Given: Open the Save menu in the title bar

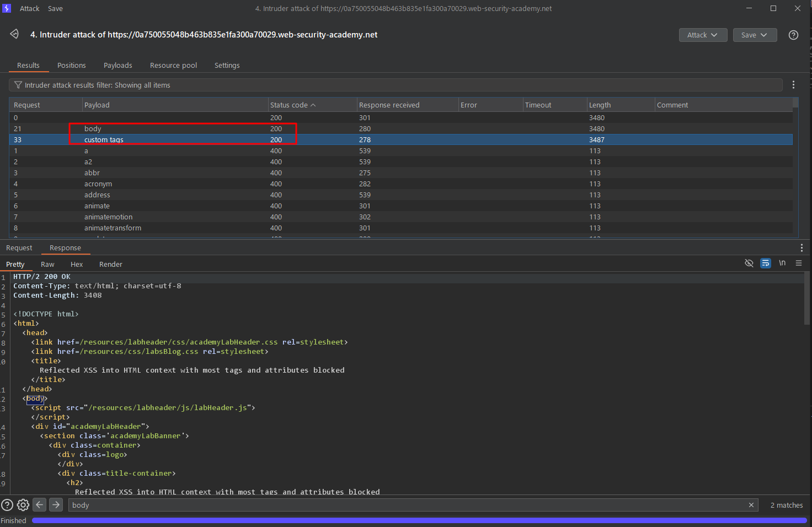Looking at the screenshot, I should (55, 8).
